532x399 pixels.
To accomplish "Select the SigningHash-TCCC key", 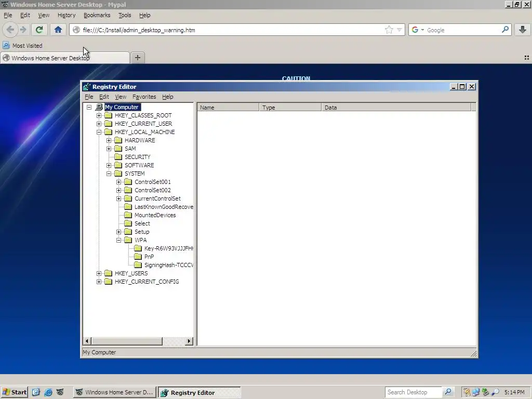I will [169, 265].
